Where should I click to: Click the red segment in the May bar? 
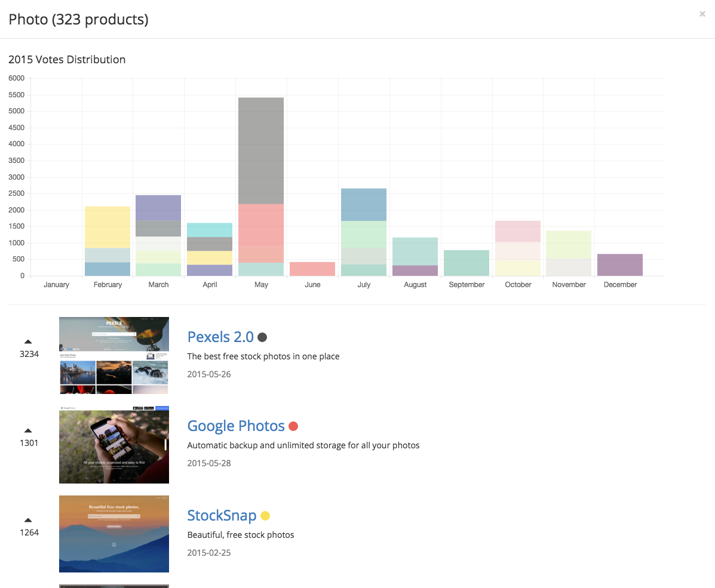pos(261,226)
